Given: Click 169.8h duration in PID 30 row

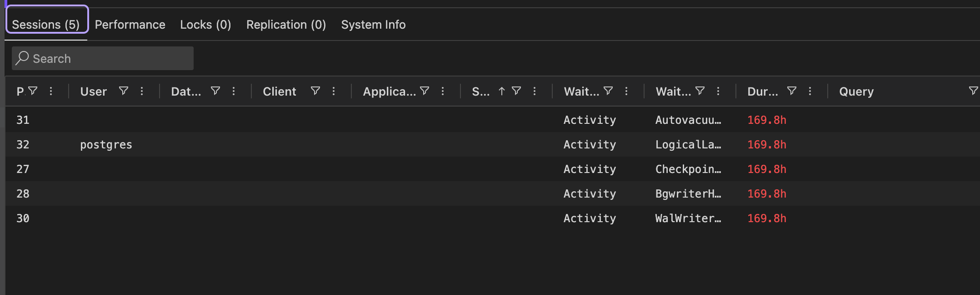Looking at the screenshot, I should (767, 218).
